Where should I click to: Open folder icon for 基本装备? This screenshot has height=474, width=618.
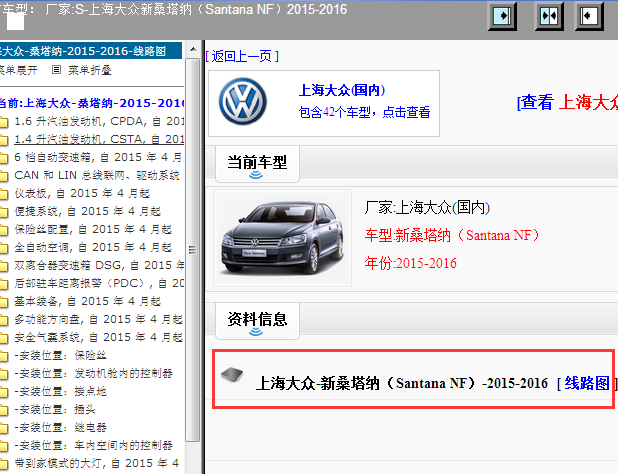click(x=3, y=302)
